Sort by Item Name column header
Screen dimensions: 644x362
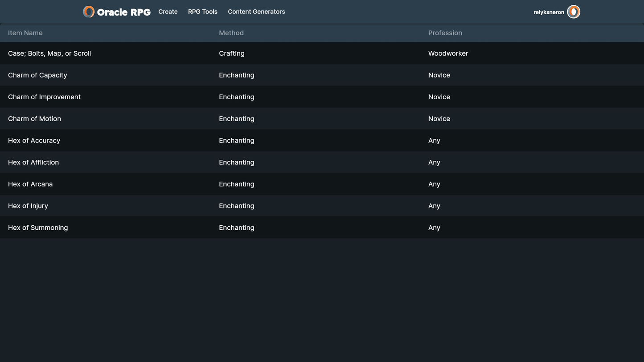(x=25, y=33)
